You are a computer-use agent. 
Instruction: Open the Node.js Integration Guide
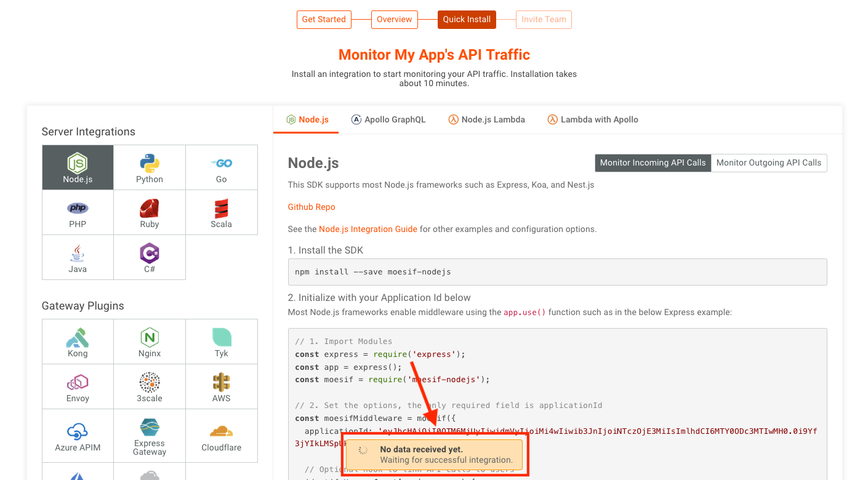[x=368, y=228]
